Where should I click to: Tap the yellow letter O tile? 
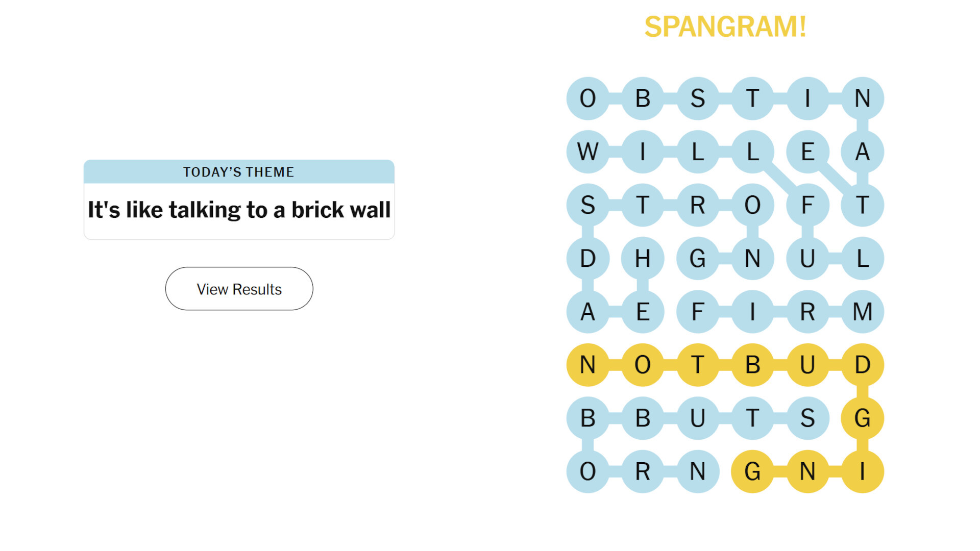(643, 365)
